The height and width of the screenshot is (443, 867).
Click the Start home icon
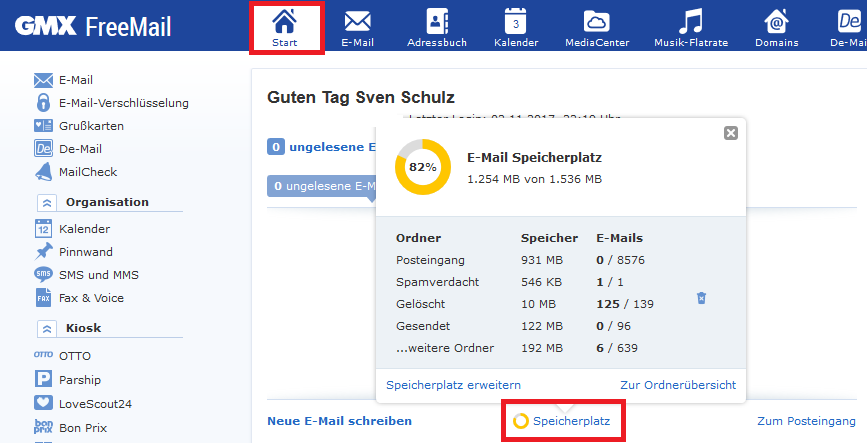pos(285,21)
